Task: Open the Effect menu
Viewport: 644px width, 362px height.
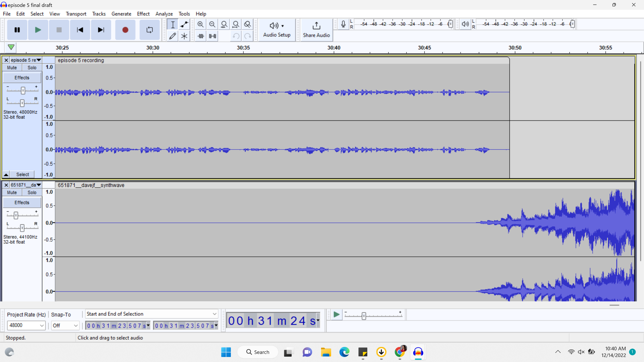Action: [x=143, y=14]
